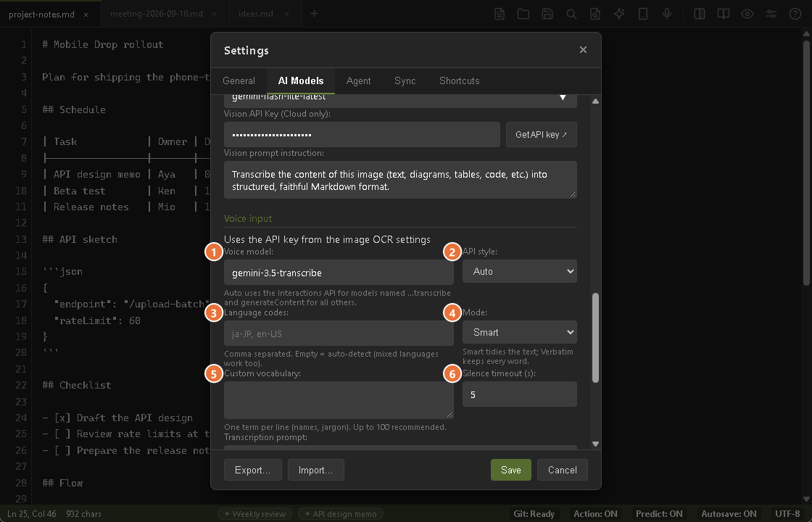Toggle Predict: ON in the status bar
The width and height of the screenshot is (812, 522).
click(x=659, y=514)
